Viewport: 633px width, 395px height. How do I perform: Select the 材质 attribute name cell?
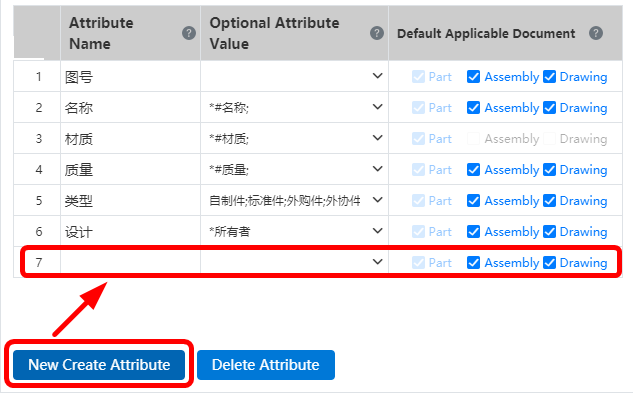tap(130, 139)
